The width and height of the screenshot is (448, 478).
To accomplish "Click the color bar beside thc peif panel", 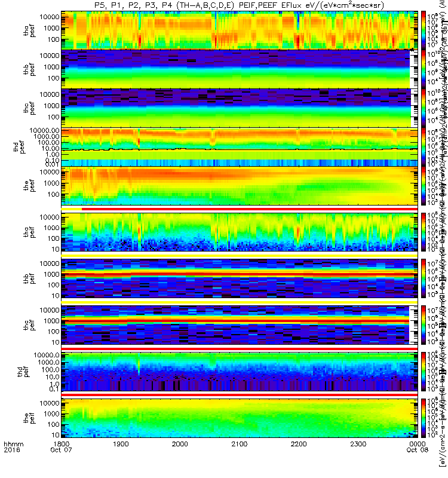I will [x=424, y=325].
